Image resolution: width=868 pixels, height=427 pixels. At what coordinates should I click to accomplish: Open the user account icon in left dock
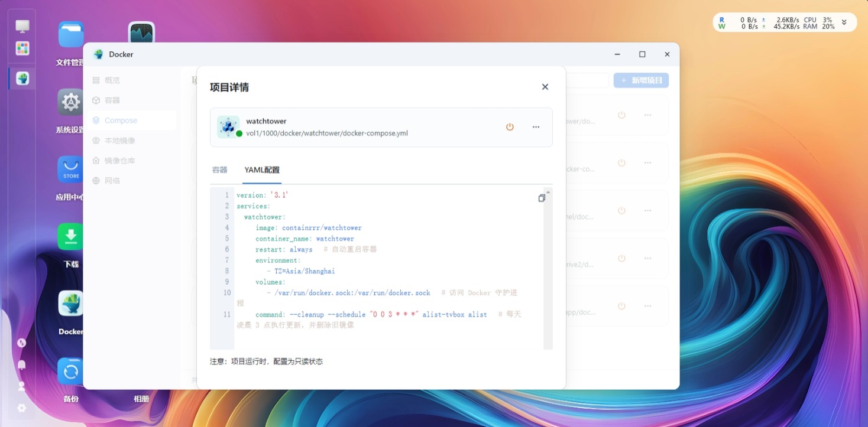point(22,386)
